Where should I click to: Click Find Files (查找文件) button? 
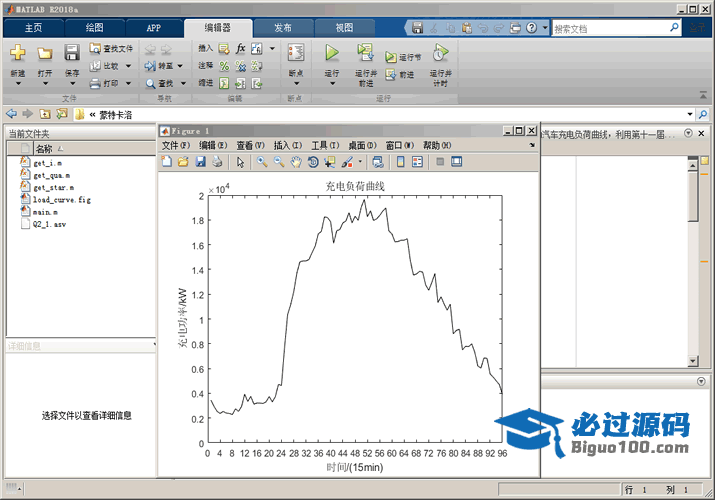click(x=111, y=48)
